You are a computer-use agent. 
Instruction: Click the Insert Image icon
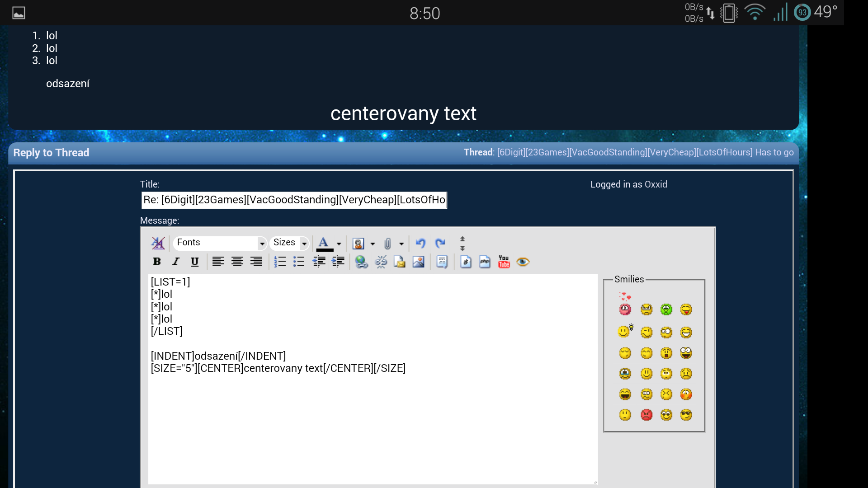click(x=419, y=262)
